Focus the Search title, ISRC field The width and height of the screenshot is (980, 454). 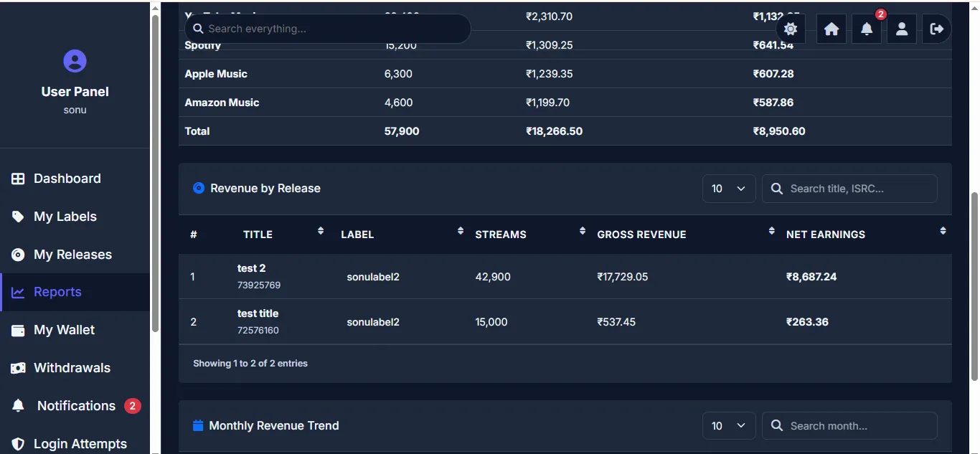849,189
